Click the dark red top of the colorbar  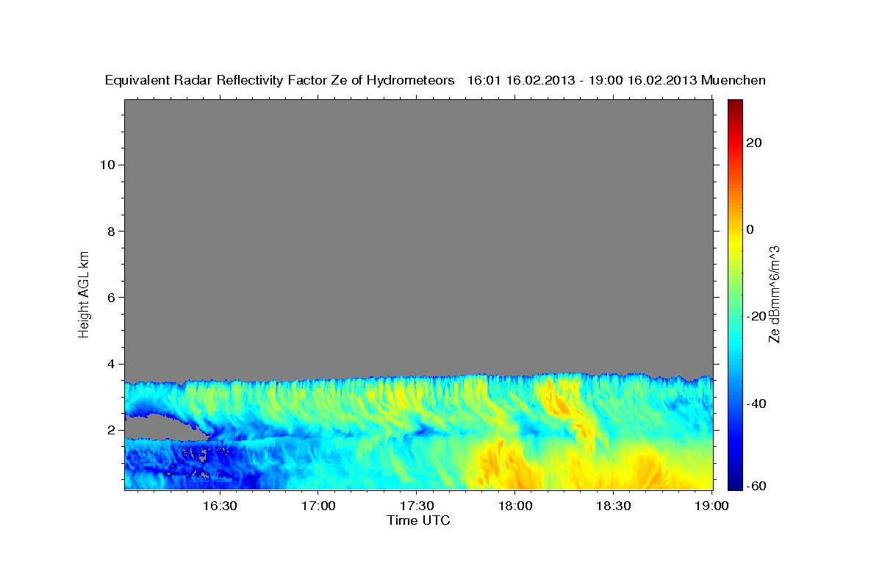coord(734,105)
